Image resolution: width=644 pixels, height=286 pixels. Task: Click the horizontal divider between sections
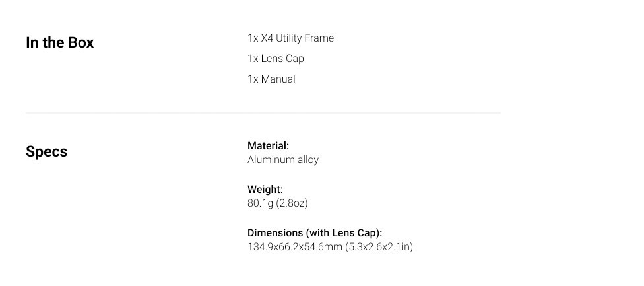pyautogui.click(x=263, y=112)
